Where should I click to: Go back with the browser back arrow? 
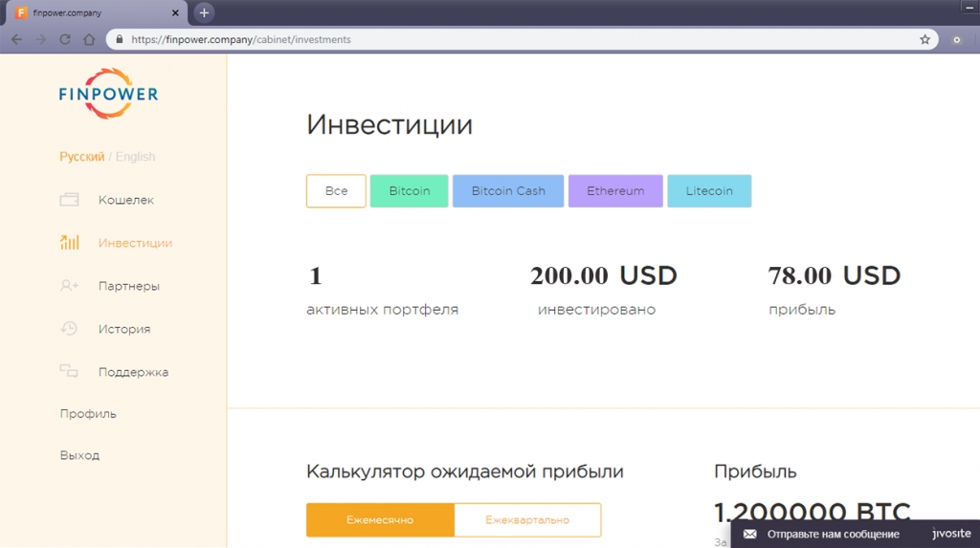point(17,39)
